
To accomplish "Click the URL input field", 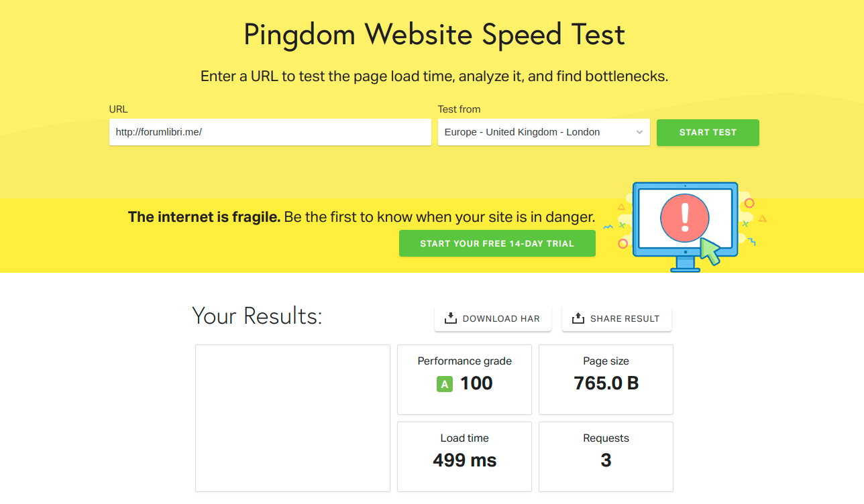I will click(270, 132).
